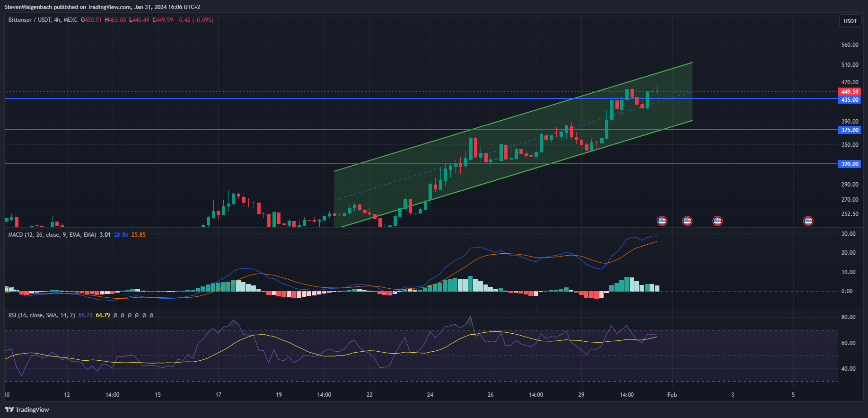Select the MACD indicator legend label
This screenshot has width=868, height=418.
(x=52, y=235)
